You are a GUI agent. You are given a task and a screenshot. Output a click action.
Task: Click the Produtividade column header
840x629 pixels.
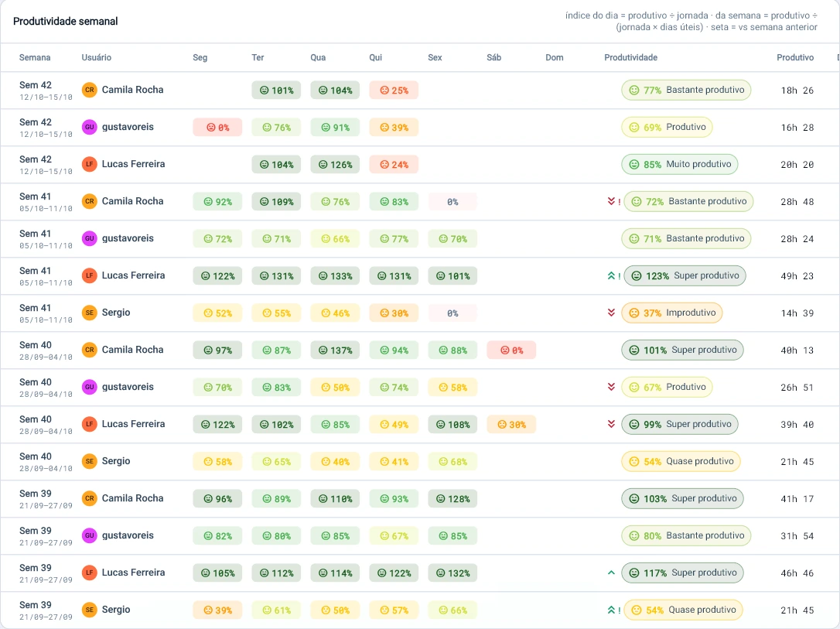(x=630, y=57)
